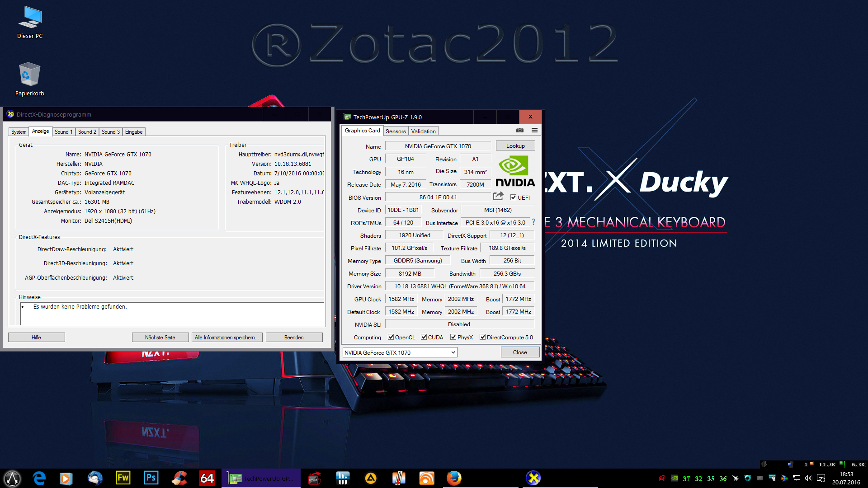Toggle the OpenCL checkbox

(391, 337)
